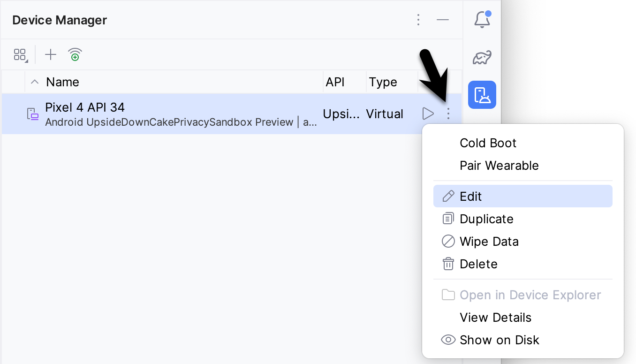
Task: Choose Duplicate for the virtual device
Action: click(486, 219)
